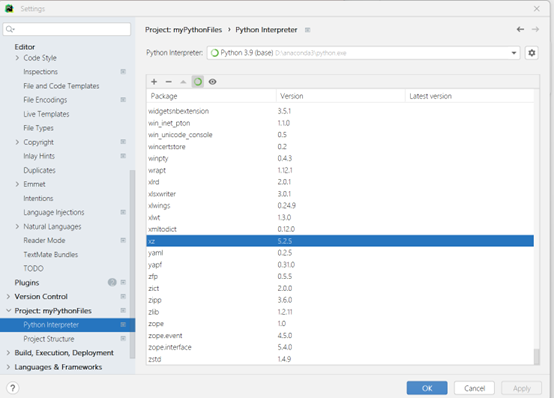The width and height of the screenshot is (554, 398).
Task: Click the settings tree scrollbar
Action: (x=132, y=264)
